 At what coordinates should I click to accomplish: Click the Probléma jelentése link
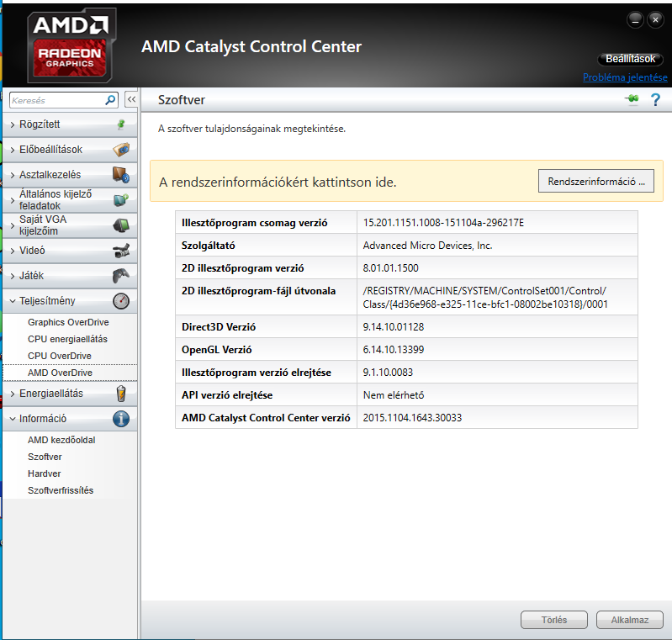click(625, 77)
